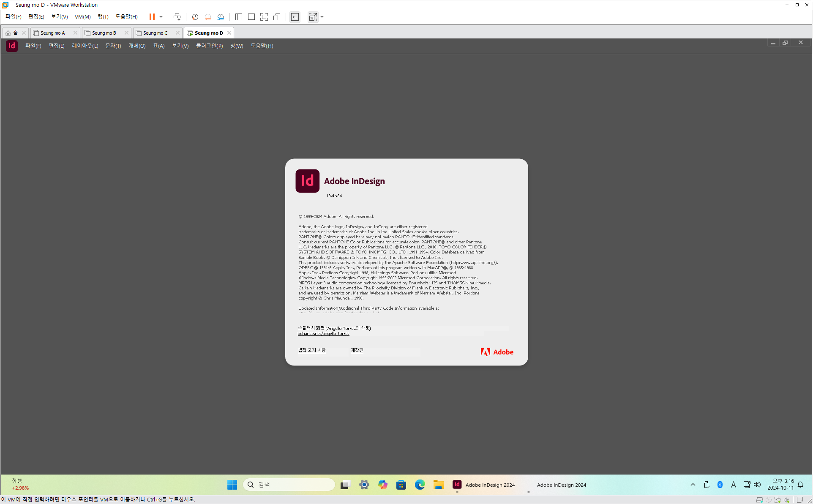Click the free stretch display icon
This screenshot has height=504, width=813.
313,17
